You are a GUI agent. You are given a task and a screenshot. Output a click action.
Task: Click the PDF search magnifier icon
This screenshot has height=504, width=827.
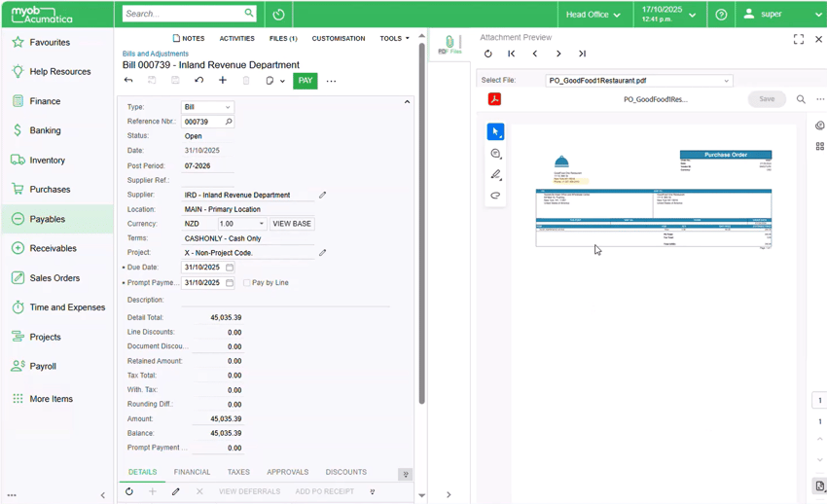[x=801, y=99]
